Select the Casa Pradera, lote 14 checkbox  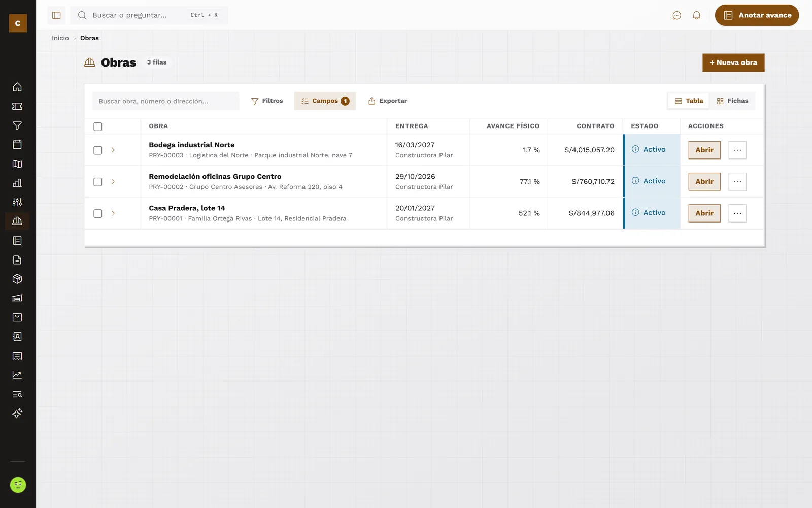98,213
